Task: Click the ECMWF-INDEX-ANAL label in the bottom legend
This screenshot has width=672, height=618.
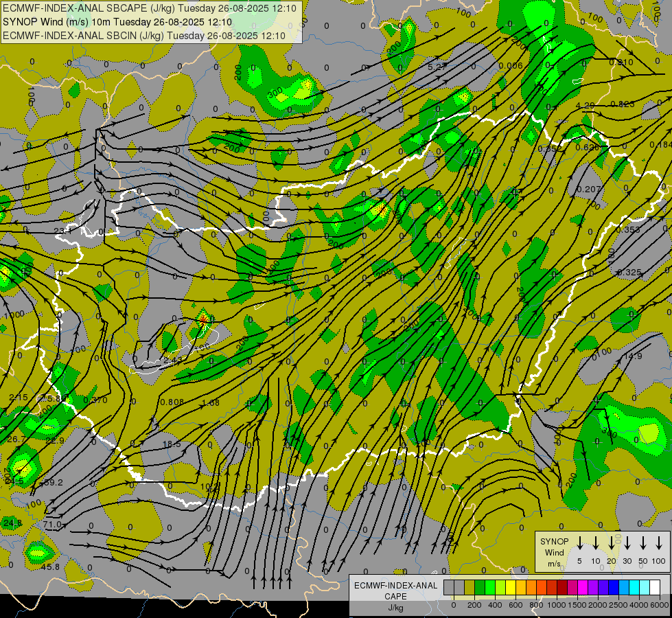Action: [x=395, y=586]
